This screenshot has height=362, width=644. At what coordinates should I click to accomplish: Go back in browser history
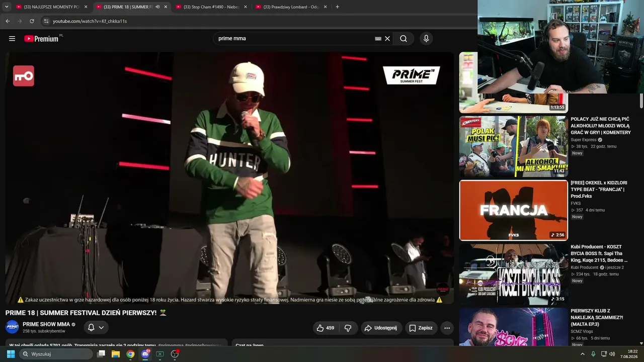click(8, 21)
